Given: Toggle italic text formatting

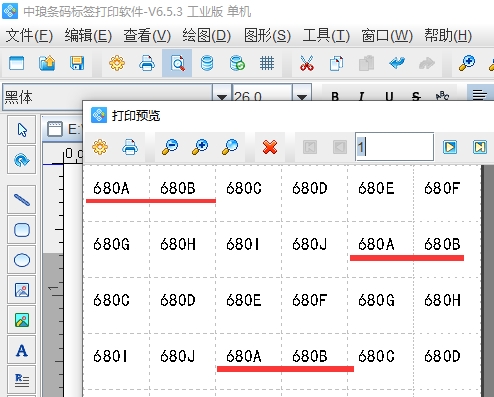Looking at the screenshot, I should [x=362, y=97].
